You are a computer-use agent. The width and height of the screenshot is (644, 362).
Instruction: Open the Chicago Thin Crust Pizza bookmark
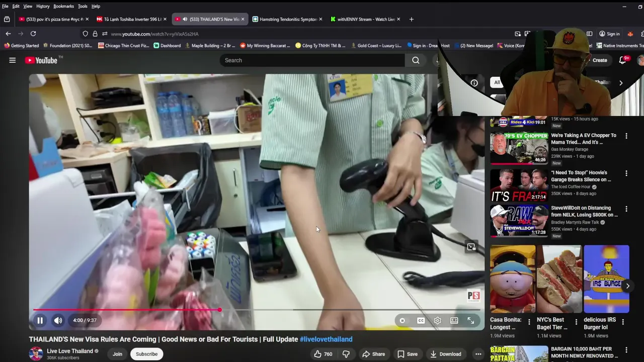[x=124, y=45]
